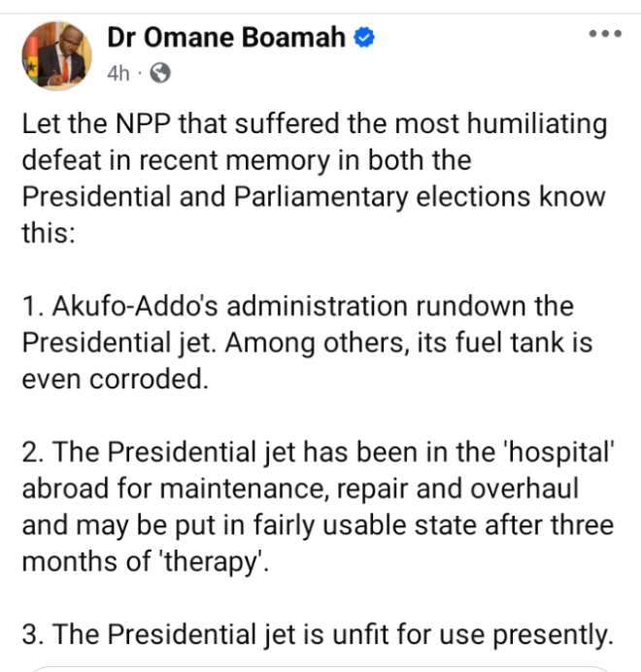Image resolution: width=641 pixels, height=672 pixels.
Task: Select "abroad for maintenance, repair and overhaul"
Action: tap(300, 488)
